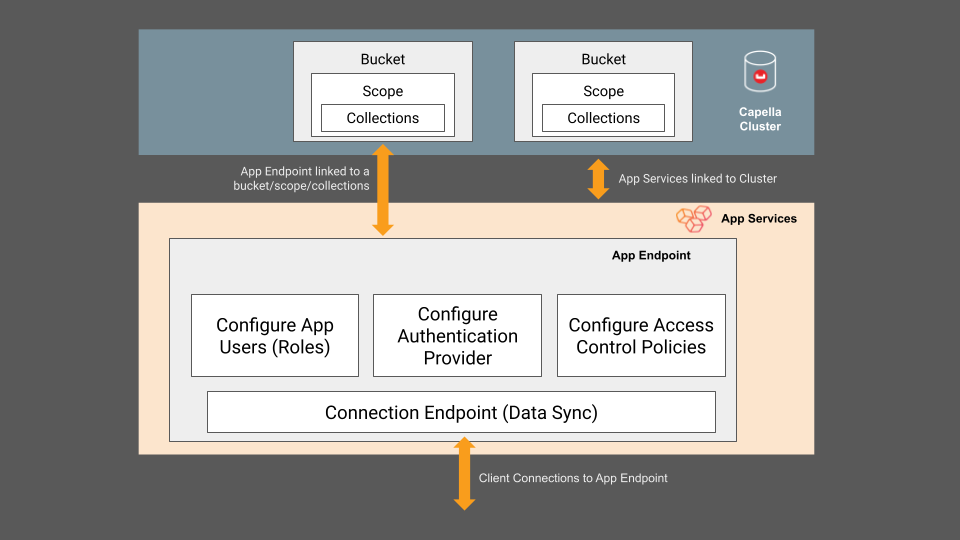Screen dimensions: 960x540
Task: Click 'Client Connections to App Endpoint' text
Action: tap(573, 478)
